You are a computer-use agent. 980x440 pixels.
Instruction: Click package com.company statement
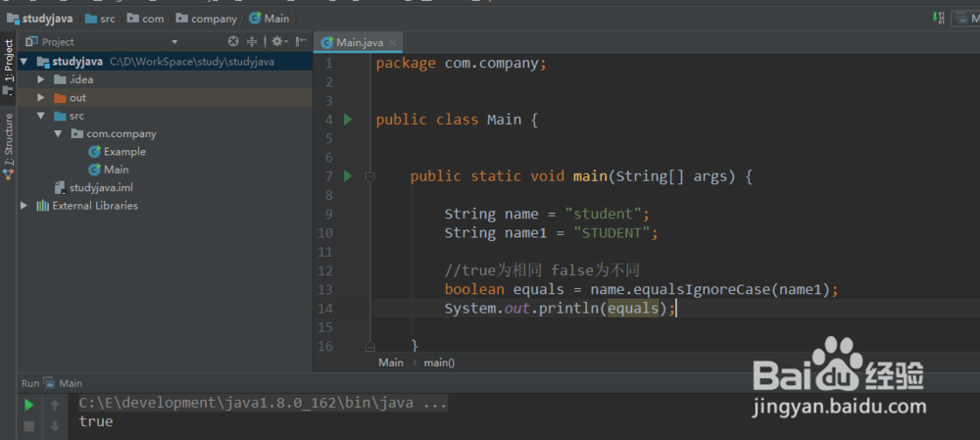[462, 64]
